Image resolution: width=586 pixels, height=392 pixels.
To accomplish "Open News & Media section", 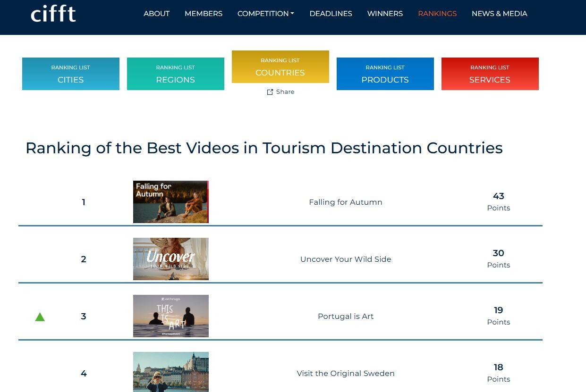I will (x=499, y=14).
